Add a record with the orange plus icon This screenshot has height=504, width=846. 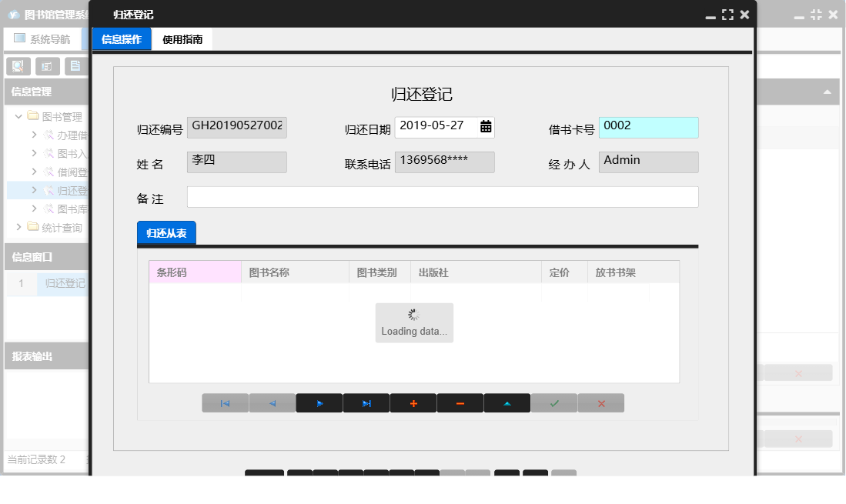(x=413, y=402)
